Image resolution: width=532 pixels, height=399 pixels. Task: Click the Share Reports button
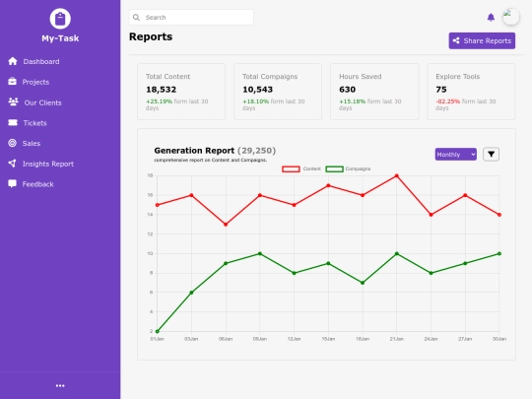point(482,40)
